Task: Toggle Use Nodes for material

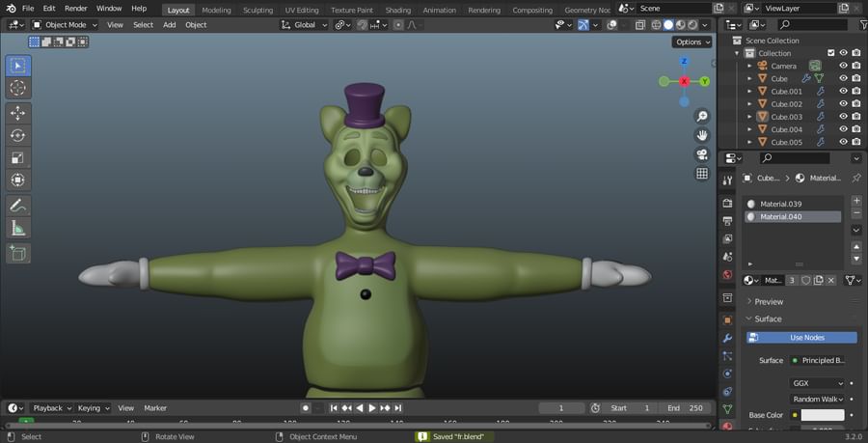Action: (x=801, y=338)
